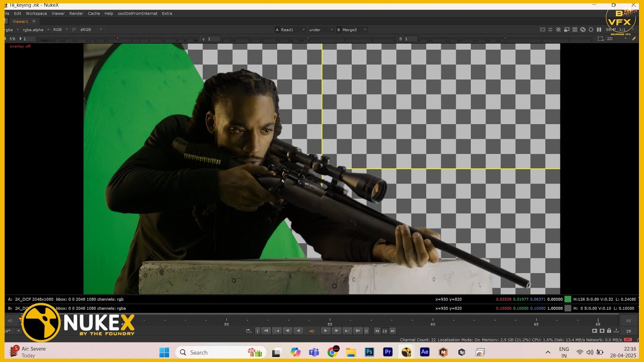The image size is (644, 362).
Task: Open the Render menu
Action: pyautogui.click(x=76, y=14)
